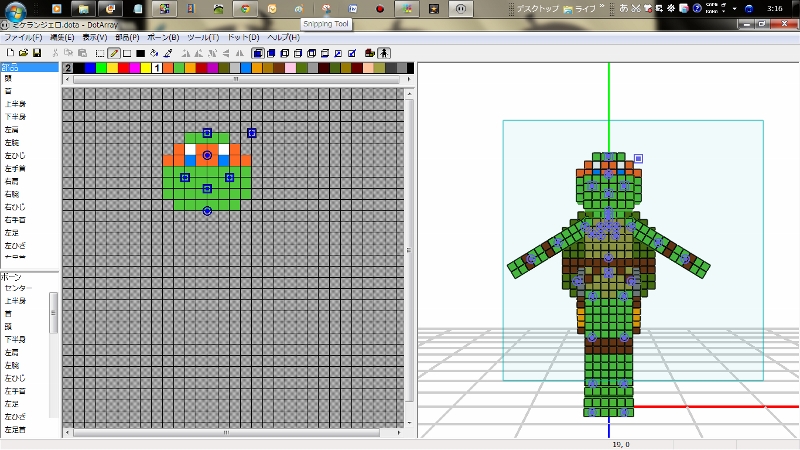
Task: Pick the magenta palette swatch
Action: pyautogui.click(x=135, y=68)
